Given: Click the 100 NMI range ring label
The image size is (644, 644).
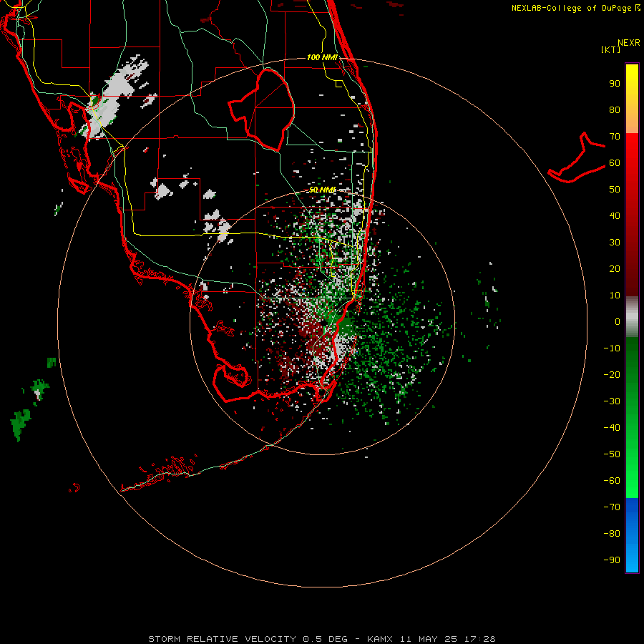Looking at the screenshot, I should tap(322, 57).
